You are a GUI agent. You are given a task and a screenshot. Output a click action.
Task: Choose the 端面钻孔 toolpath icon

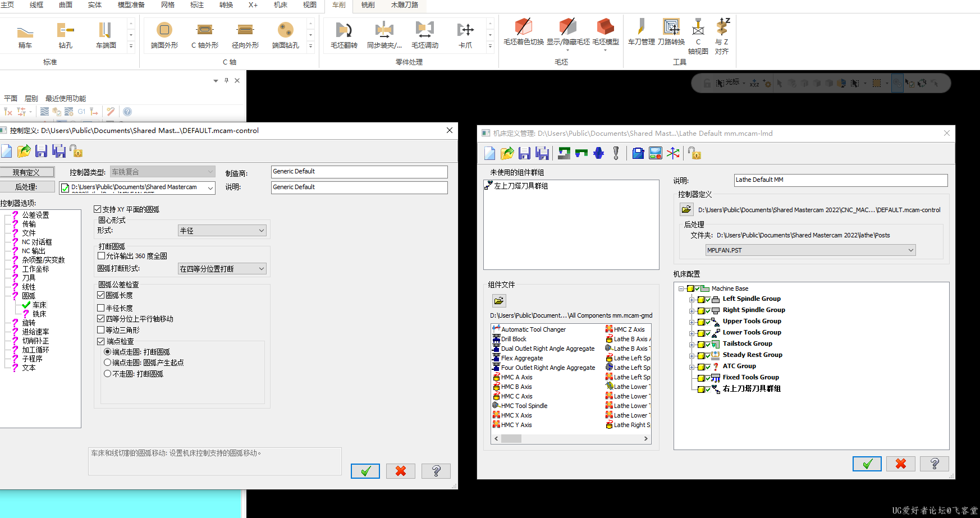pyautogui.click(x=286, y=35)
